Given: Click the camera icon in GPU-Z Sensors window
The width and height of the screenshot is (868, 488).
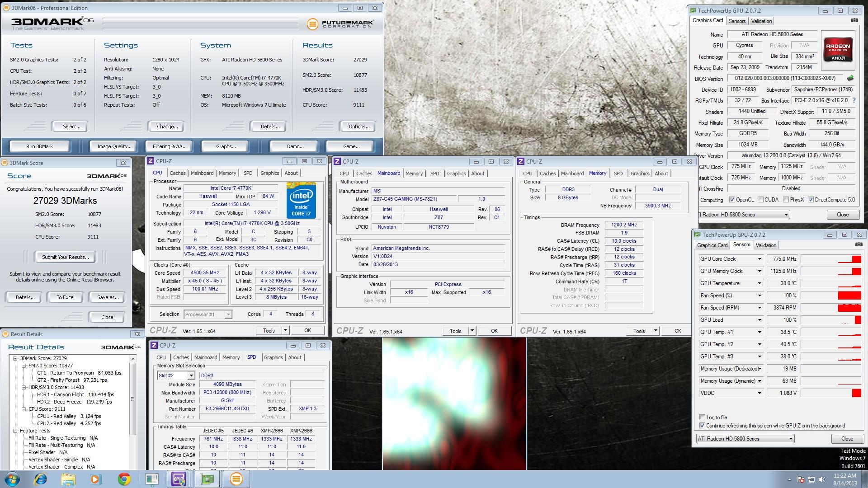Looking at the screenshot, I should click(859, 244).
